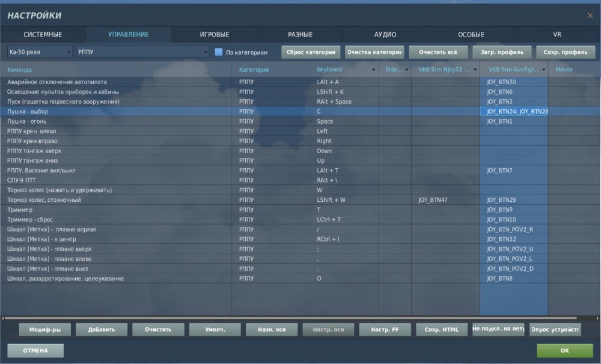Click the Очистка категории button

pyautogui.click(x=374, y=52)
